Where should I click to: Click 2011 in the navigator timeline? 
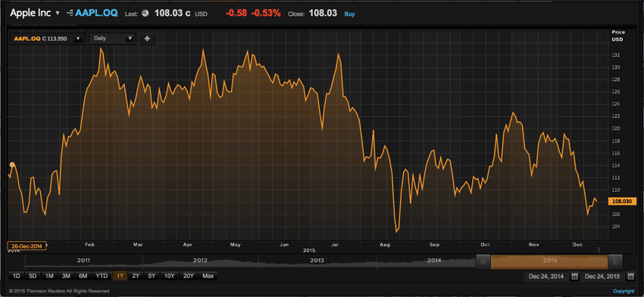coord(83,261)
